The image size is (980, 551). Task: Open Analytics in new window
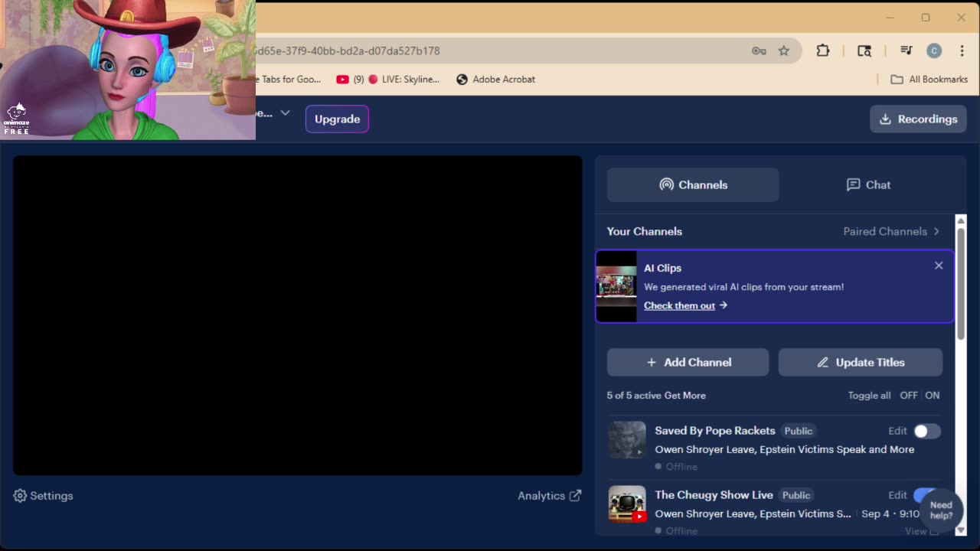549,496
